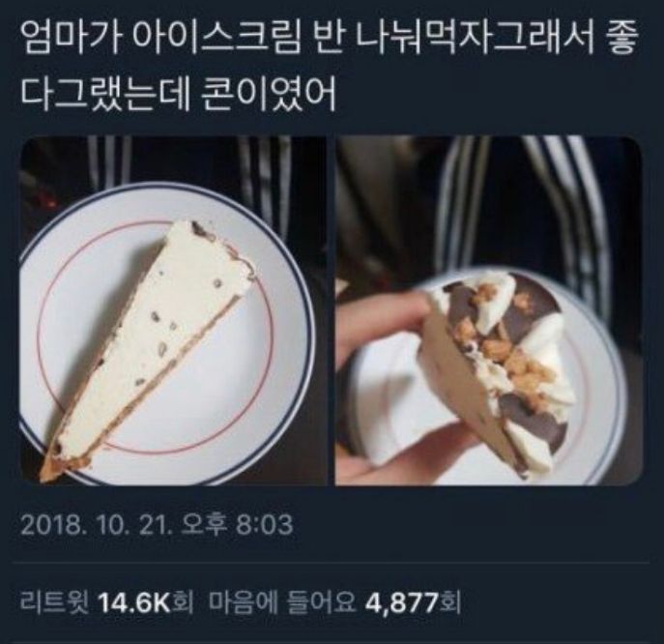
Task: Click the 14.6K retweet number
Action: click(133, 602)
